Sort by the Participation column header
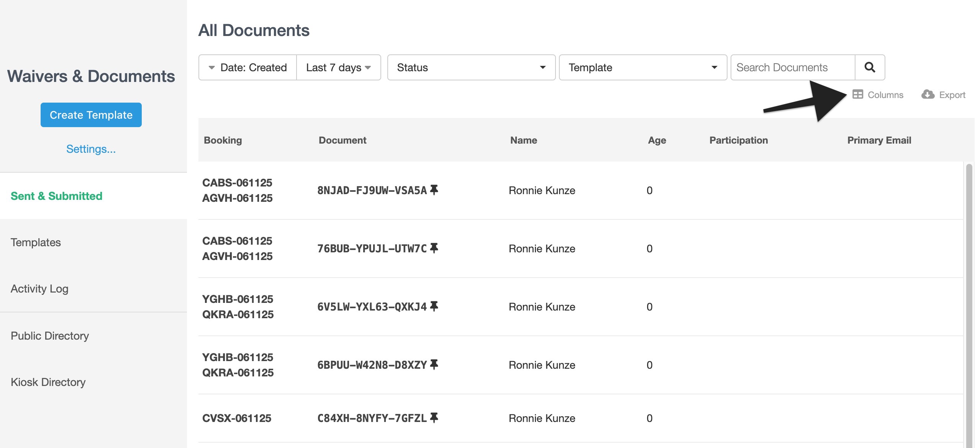The height and width of the screenshot is (448, 980). click(738, 140)
